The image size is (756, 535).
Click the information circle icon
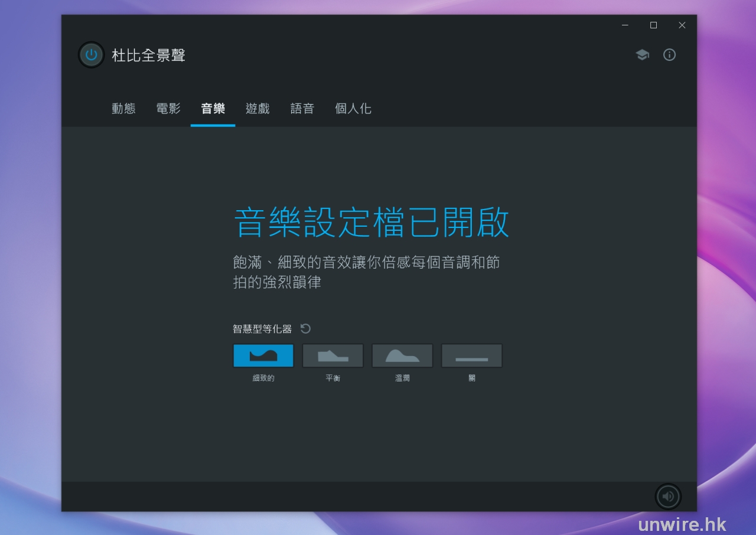coord(669,55)
